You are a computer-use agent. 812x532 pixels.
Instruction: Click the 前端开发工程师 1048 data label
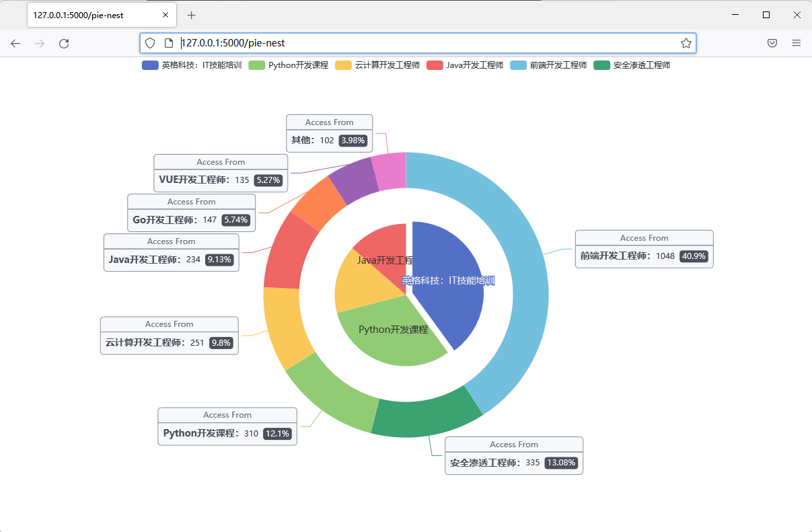644,250
